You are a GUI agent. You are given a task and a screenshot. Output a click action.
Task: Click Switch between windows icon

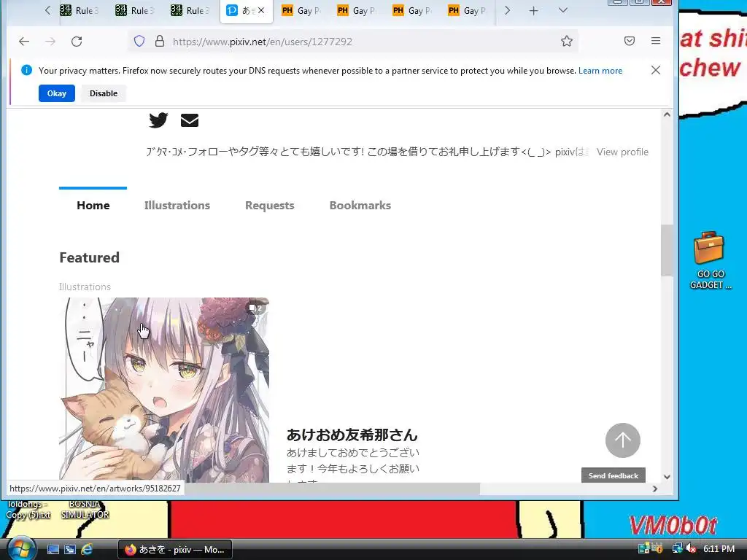pyautogui.click(x=70, y=549)
